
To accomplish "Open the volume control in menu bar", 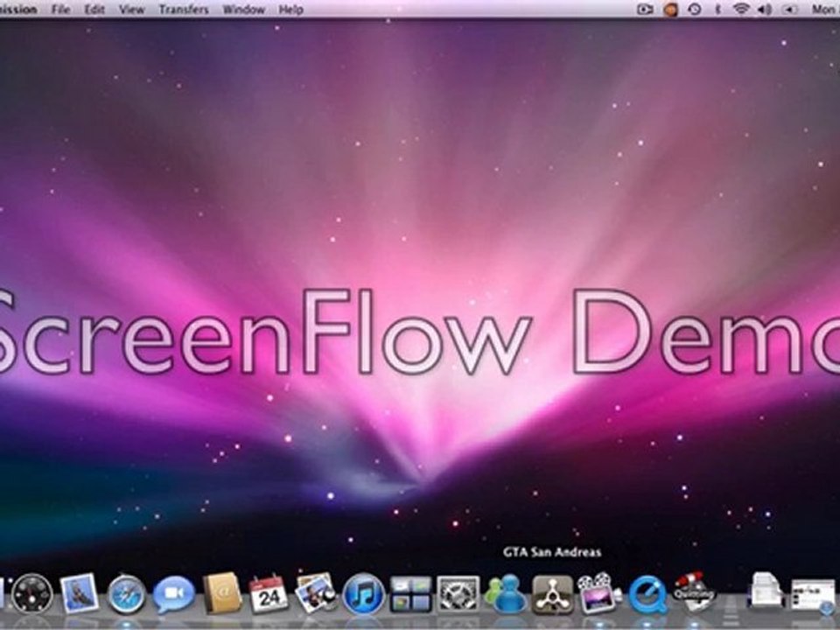I will pos(765,9).
